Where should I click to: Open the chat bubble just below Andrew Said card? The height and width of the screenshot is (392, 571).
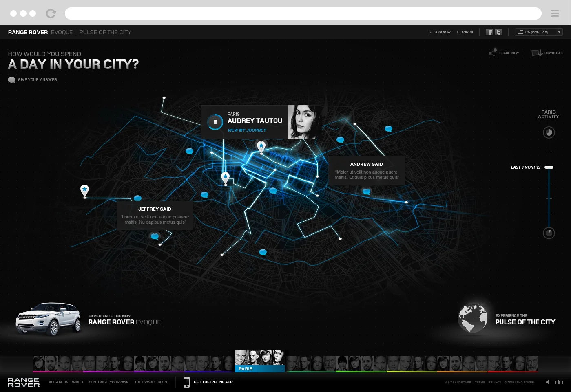(x=366, y=192)
